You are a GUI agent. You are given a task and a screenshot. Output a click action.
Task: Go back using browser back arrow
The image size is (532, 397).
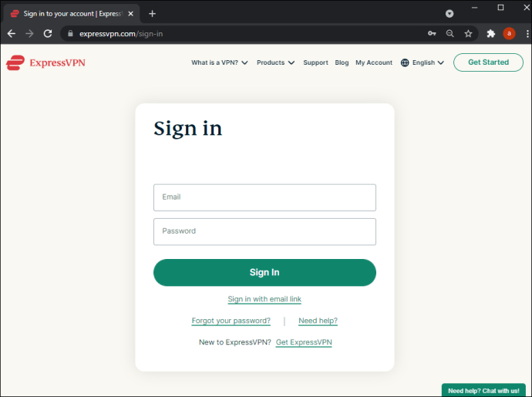tap(12, 34)
